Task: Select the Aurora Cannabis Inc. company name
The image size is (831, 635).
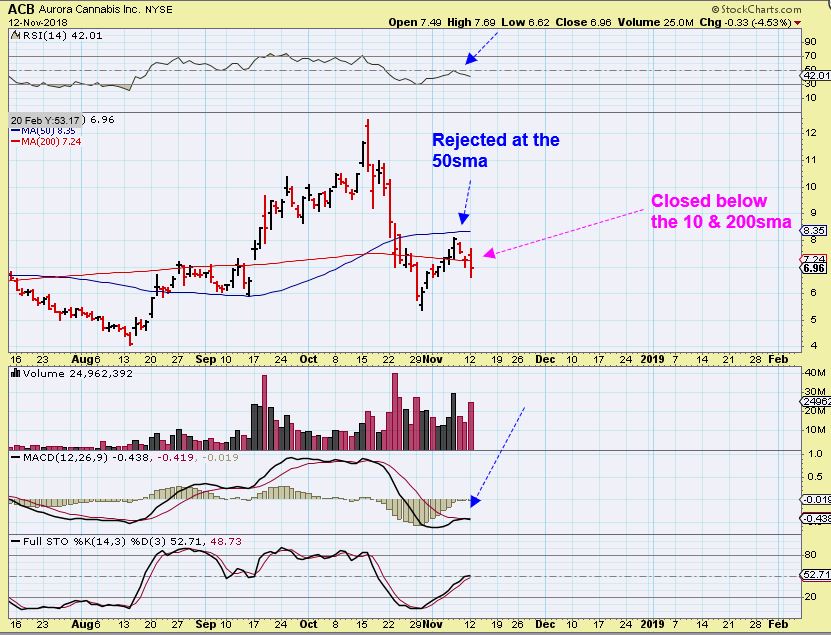Action: click(91, 10)
